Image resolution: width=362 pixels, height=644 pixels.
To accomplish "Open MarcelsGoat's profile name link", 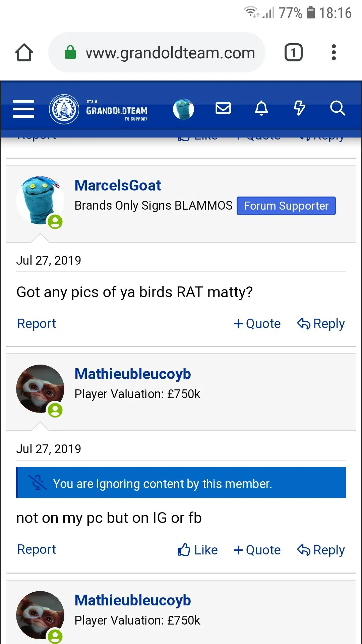I will pos(118,185).
